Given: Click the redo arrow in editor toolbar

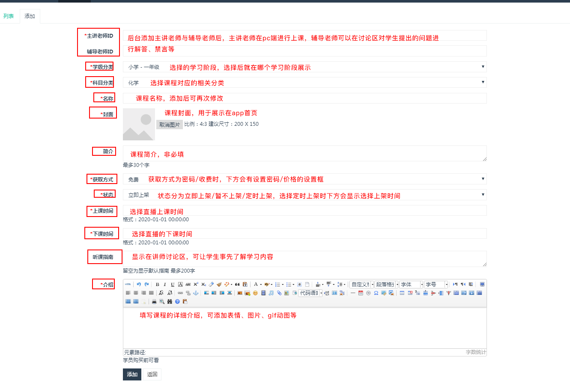Looking at the screenshot, I should pyautogui.click(x=147, y=284).
